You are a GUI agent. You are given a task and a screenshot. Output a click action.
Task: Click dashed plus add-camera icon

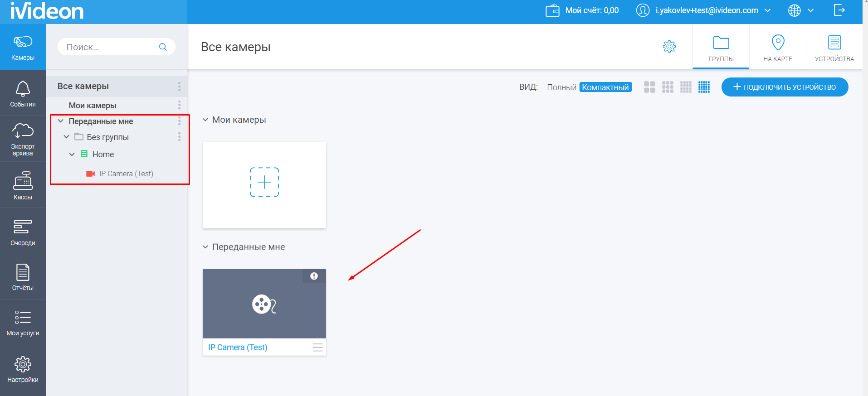click(x=264, y=182)
